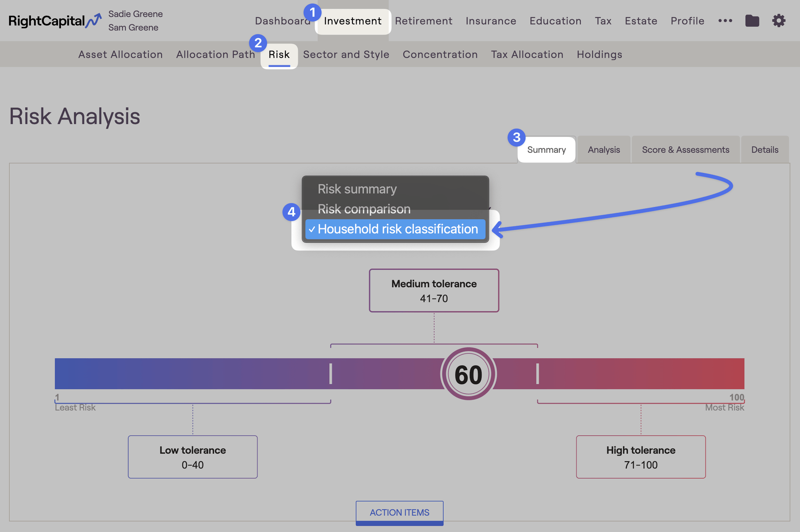Open the settings gear icon
This screenshot has height=532, width=800.
[778, 21]
